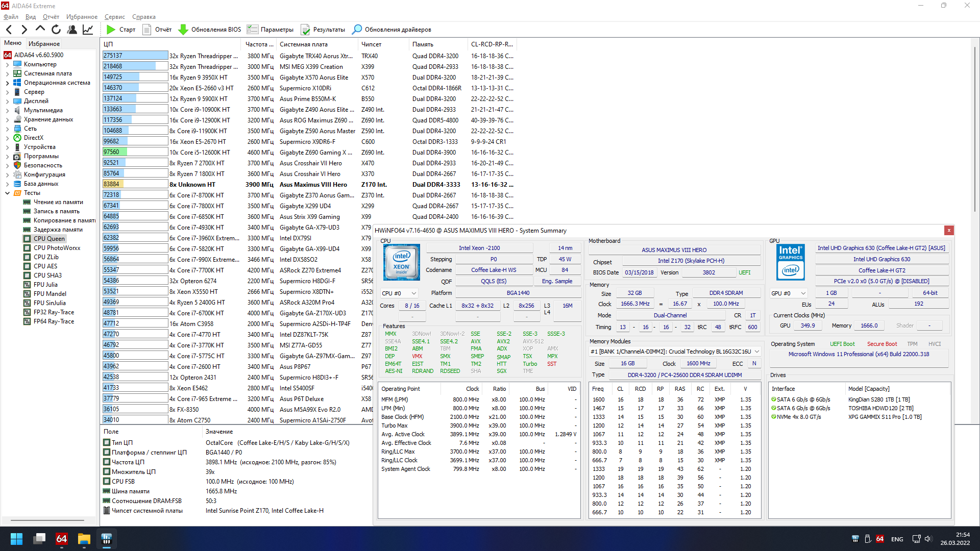
Task: Open driver updates magnifier icon
Action: click(x=357, y=30)
